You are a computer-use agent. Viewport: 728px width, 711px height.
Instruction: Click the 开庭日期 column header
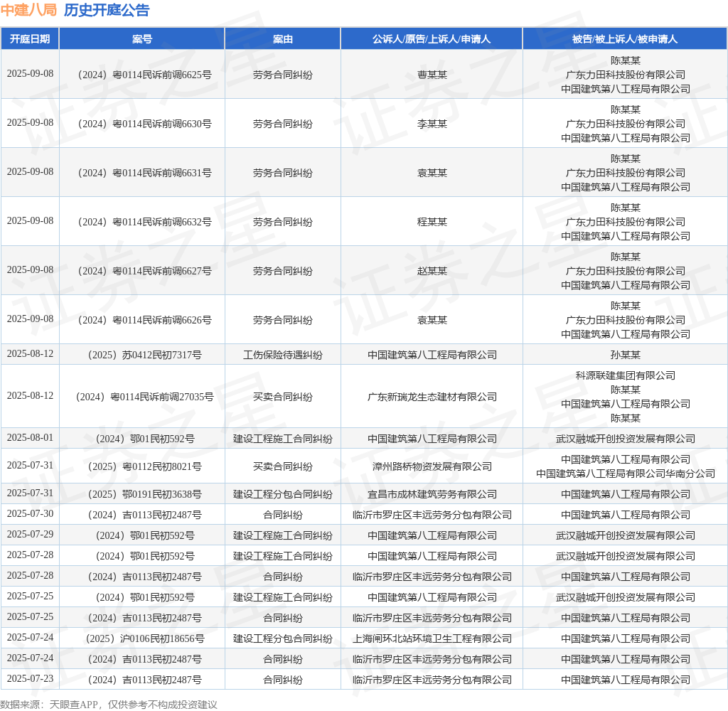pos(30,39)
